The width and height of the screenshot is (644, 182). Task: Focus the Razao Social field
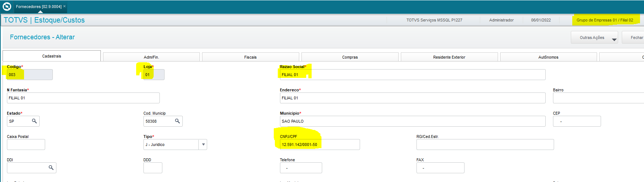413,75
